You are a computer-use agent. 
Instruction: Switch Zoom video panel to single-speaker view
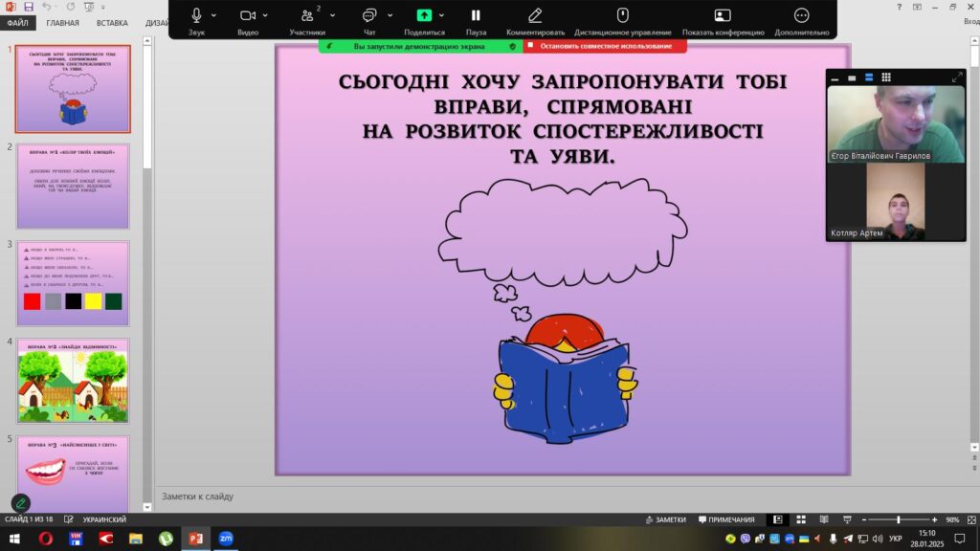click(851, 78)
